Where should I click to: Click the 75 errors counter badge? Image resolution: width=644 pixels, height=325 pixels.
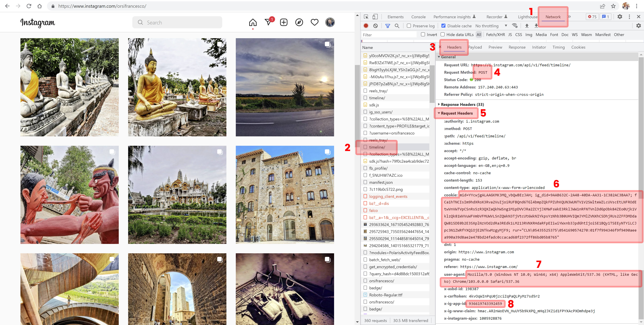[x=592, y=17]
